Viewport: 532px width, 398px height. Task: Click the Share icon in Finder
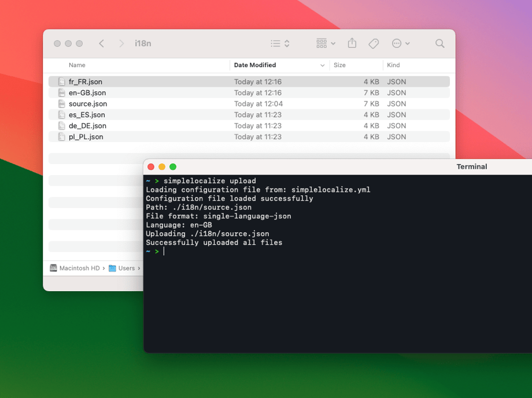[352, 43]
